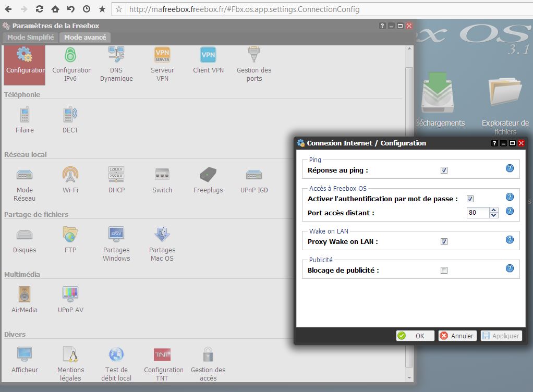Select the highlighted Configuration icon

click(25, 65)
